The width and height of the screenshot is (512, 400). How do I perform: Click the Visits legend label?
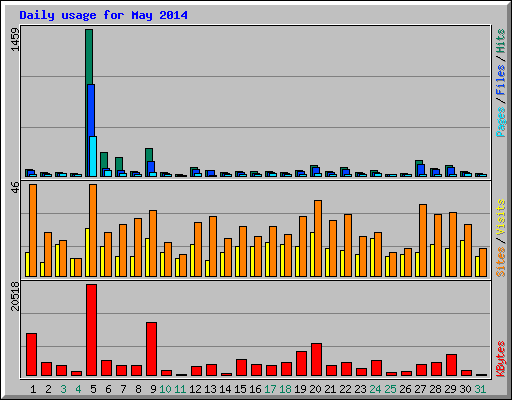pos(501,218)
